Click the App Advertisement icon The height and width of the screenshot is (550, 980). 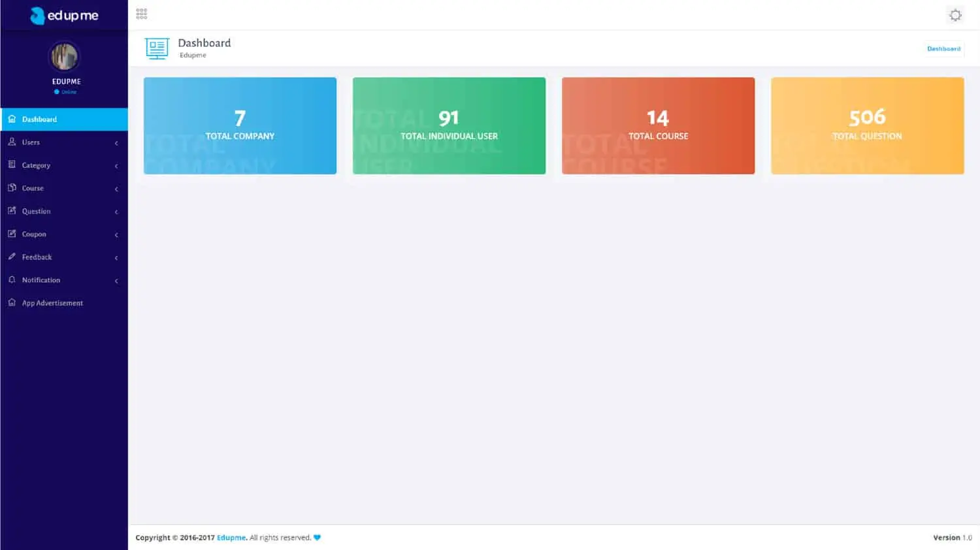click(12, 302)
